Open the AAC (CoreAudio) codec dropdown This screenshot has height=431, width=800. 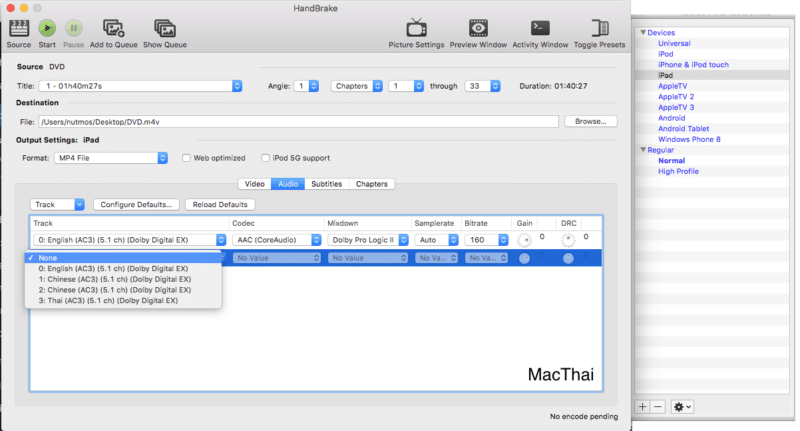277,240
